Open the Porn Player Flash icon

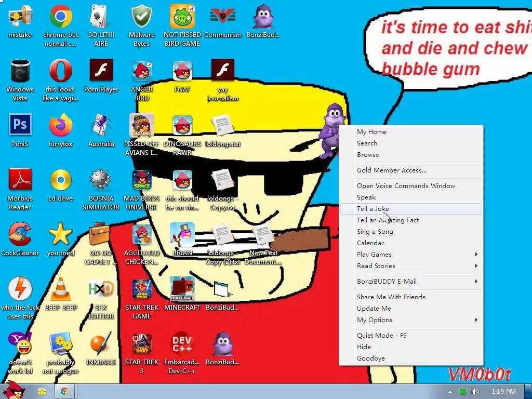coord(101,70)
